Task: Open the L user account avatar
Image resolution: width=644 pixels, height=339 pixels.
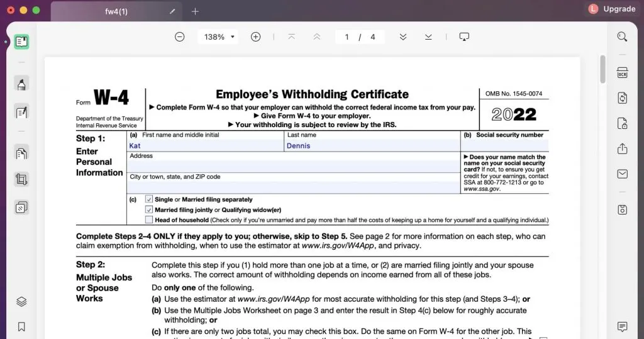Action: [593, 9]
